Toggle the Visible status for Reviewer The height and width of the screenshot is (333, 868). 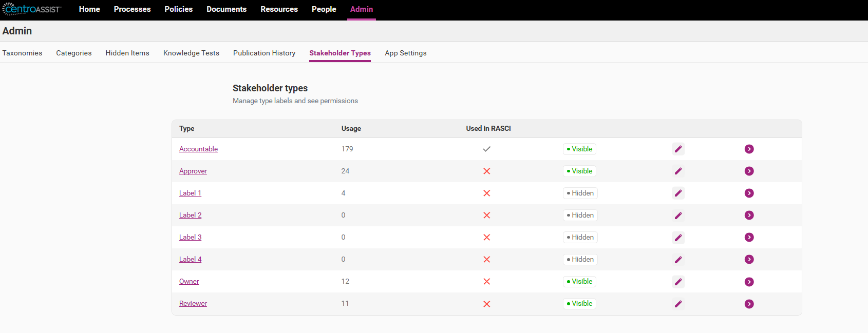click(x=579, y=303)
